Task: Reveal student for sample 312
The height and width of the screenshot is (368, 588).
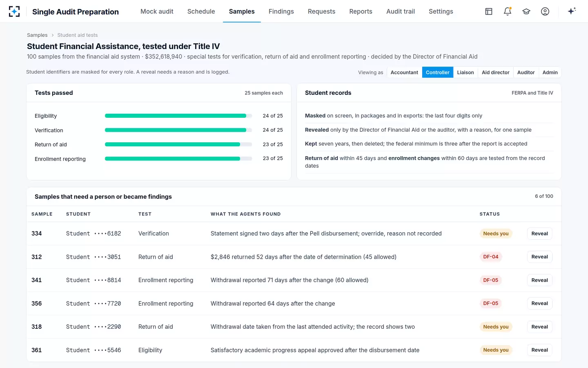Action: [539, 257]
